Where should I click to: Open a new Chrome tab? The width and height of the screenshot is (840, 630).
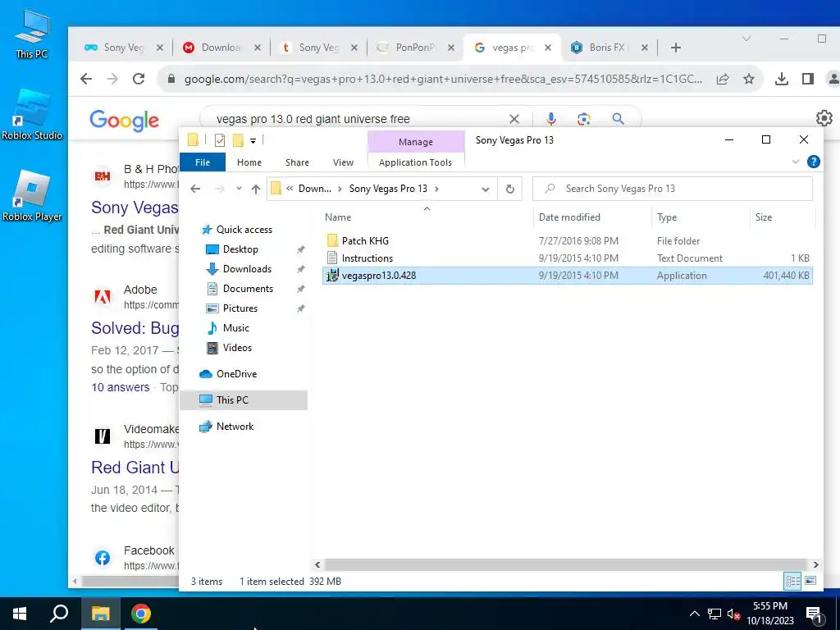(x=676, y=48)
